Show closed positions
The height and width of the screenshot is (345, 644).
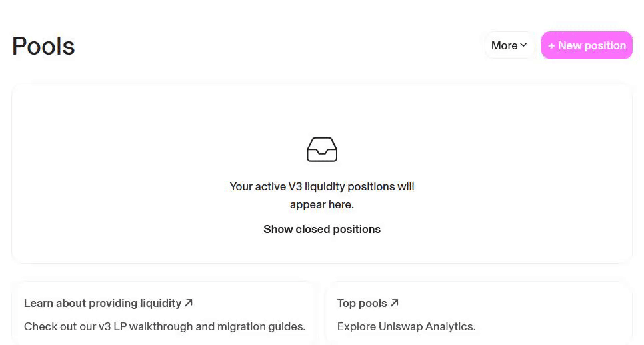322,229
